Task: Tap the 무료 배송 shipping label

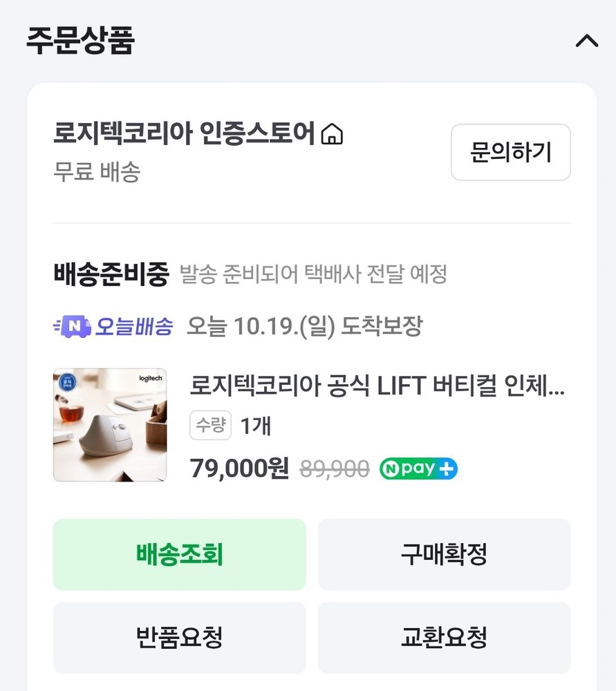Action: (x=97, y=171)
